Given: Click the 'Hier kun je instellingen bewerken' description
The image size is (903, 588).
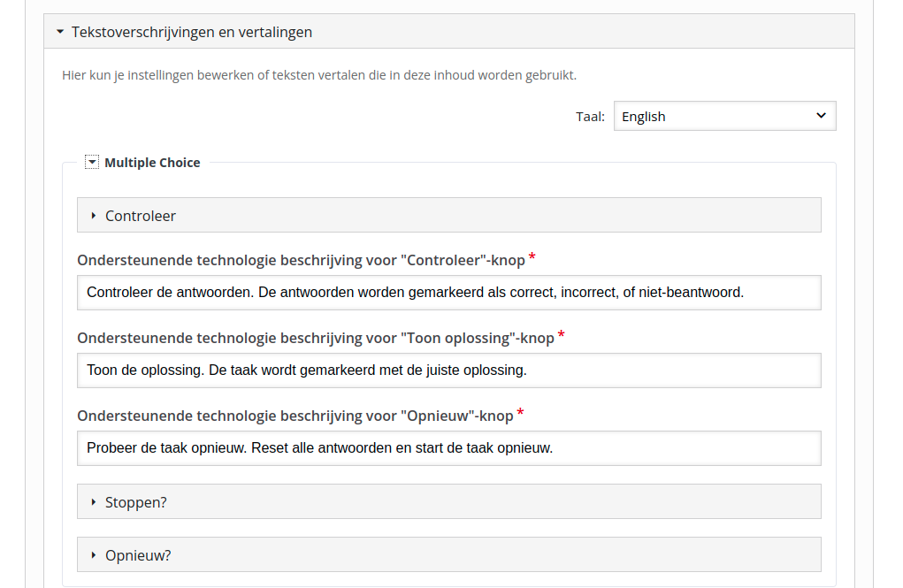Looking at the screenshot, I should pyautogui.click(x=319, y=75).
